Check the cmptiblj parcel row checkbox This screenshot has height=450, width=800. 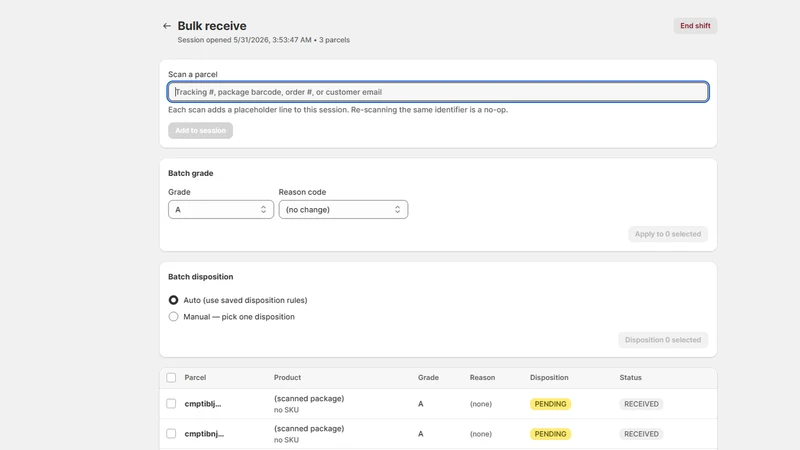(x=171, y=404)
